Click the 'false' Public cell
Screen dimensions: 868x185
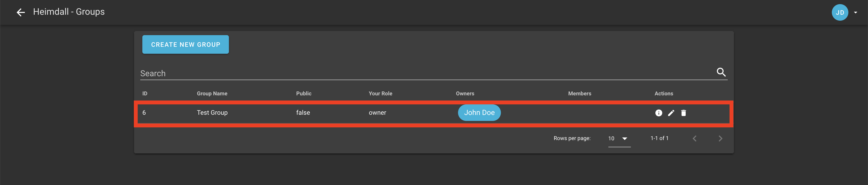click(x=303, y=113)
